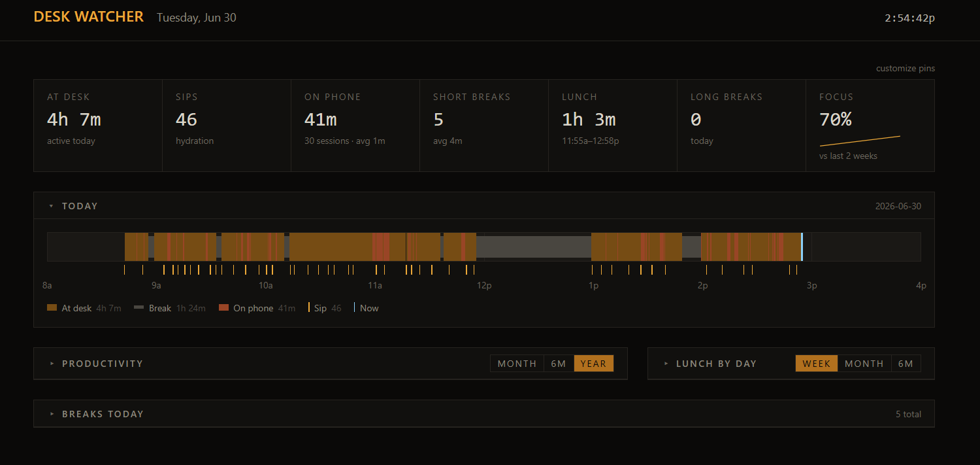
Task: Click the long lunch break on the timeline
Action: tap(534, 247)
